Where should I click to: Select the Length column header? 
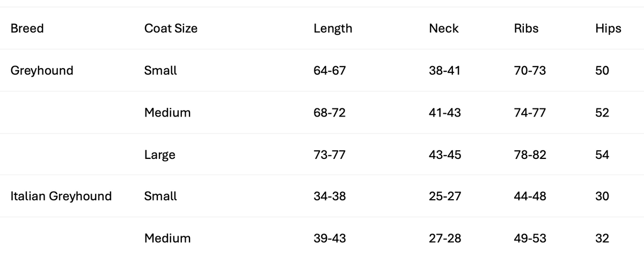pos(333,28)
